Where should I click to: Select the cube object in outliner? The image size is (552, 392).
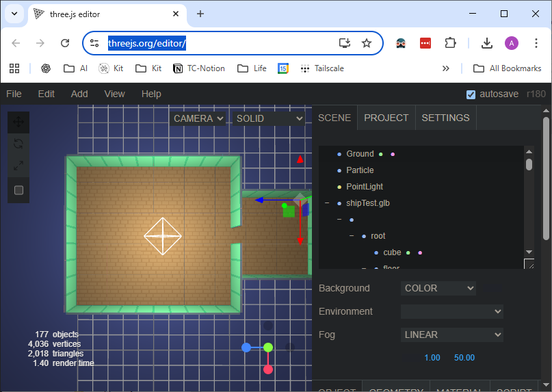tap(392, 252)
